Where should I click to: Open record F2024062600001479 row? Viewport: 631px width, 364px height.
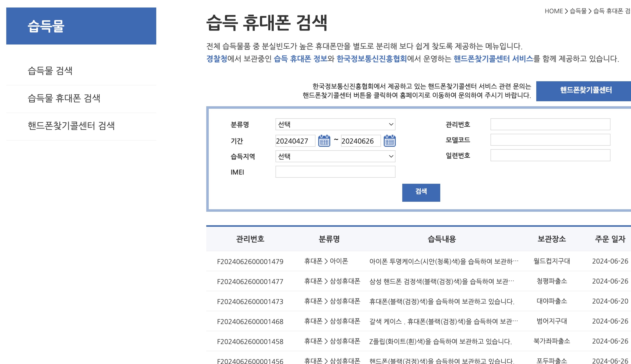(250, 261)
